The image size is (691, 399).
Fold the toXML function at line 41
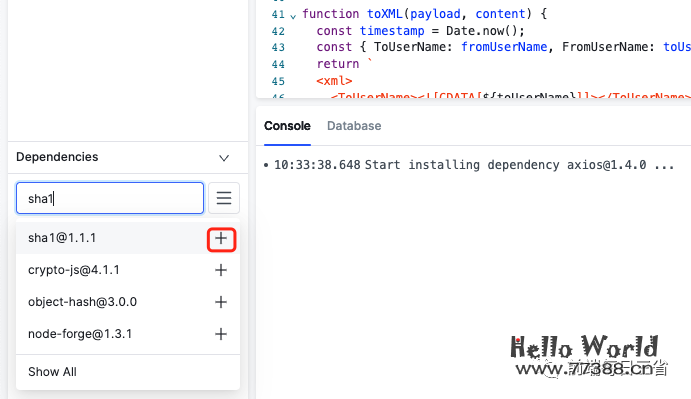click(293, 16)
